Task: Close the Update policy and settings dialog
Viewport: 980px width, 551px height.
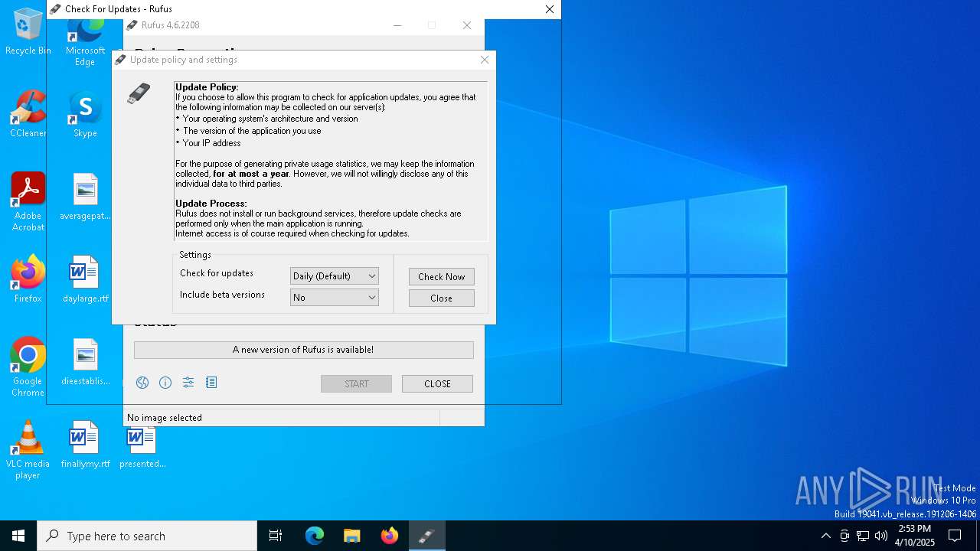Action: click(485, 60)
